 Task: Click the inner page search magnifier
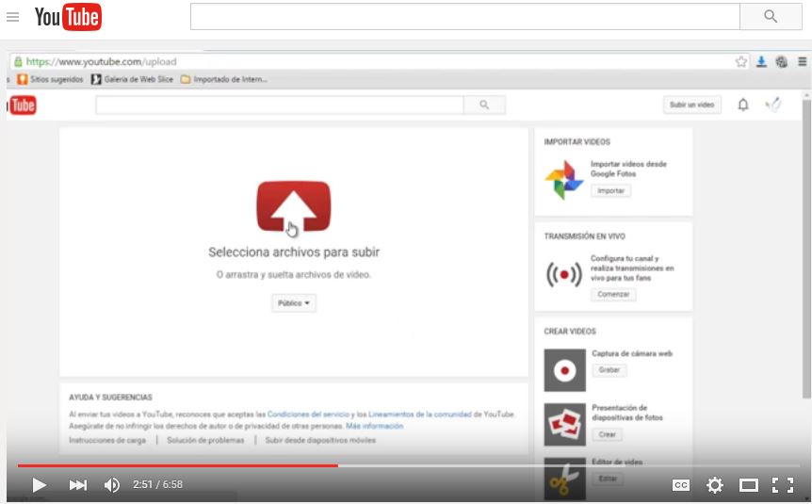click(484, 105)
